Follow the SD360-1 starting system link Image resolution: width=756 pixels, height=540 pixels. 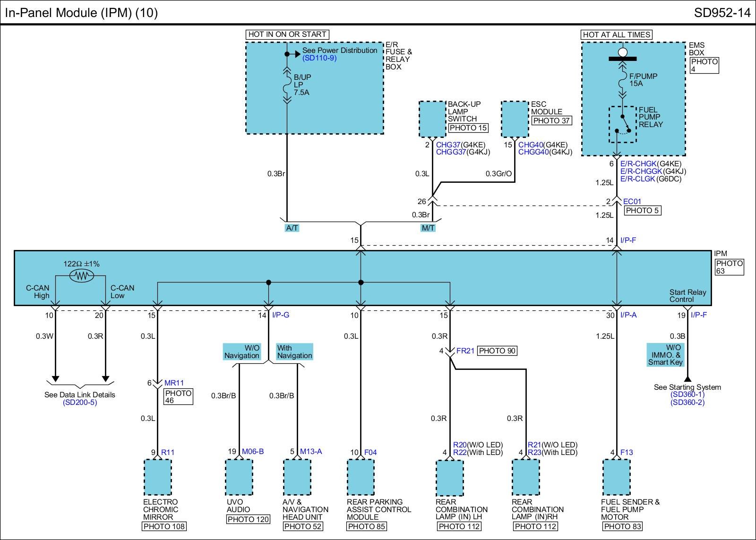687,394
